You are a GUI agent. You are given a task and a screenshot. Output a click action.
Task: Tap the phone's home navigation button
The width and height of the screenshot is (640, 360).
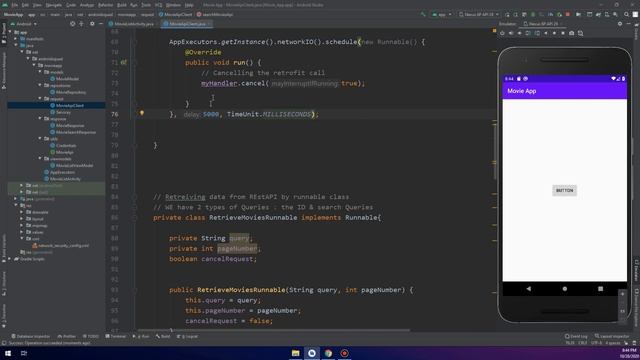[564, 289]
